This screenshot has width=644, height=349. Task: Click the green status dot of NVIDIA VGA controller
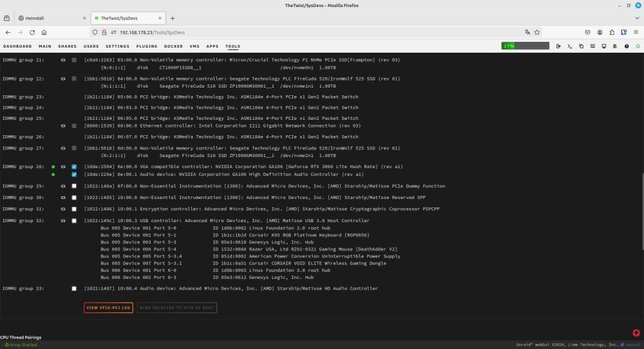tap(53, 167)
